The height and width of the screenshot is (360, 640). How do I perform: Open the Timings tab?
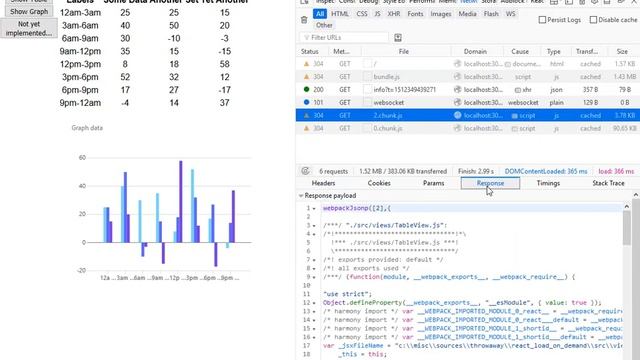point(548,183)
